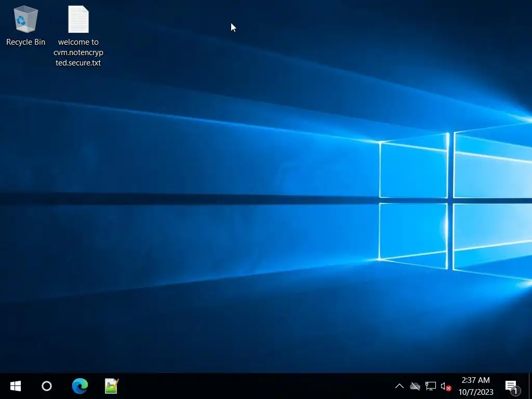The image size is (532, 399).
Task: Open the OneDrive cloud tray icon
Action: (415, 386)
